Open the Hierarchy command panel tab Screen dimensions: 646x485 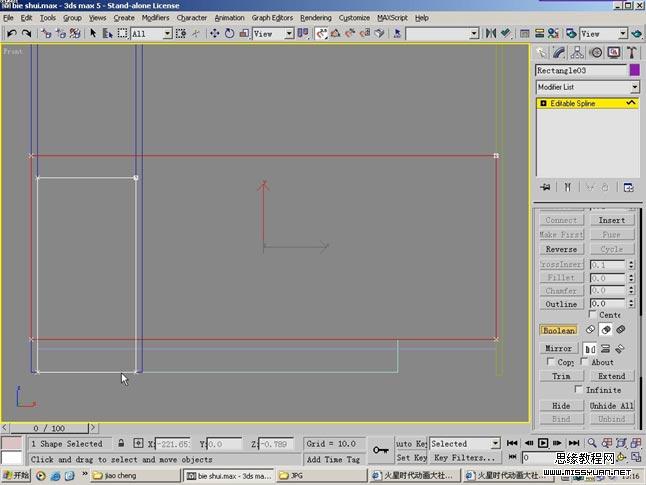click(x=577, y=52)
